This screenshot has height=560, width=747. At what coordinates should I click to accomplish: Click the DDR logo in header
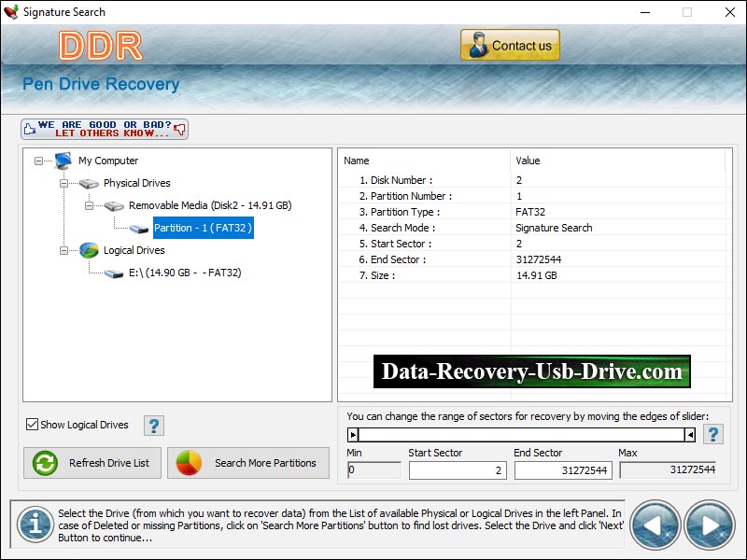pos(101,46)
